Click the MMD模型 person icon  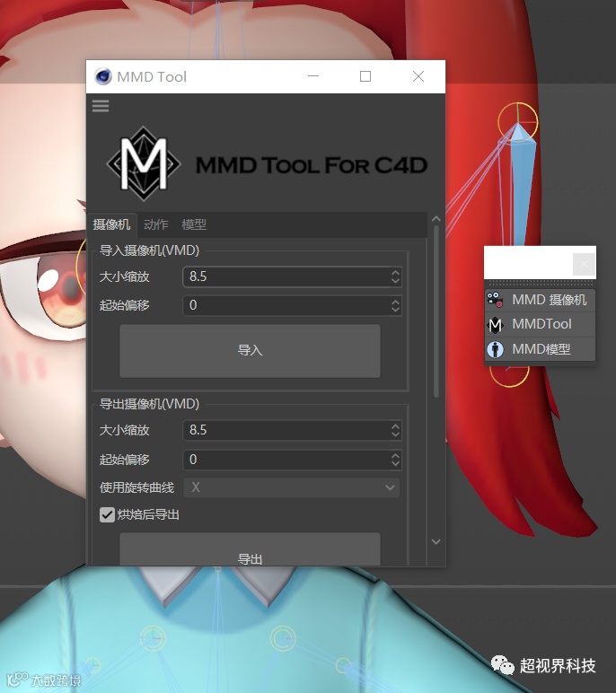point(495,349)
